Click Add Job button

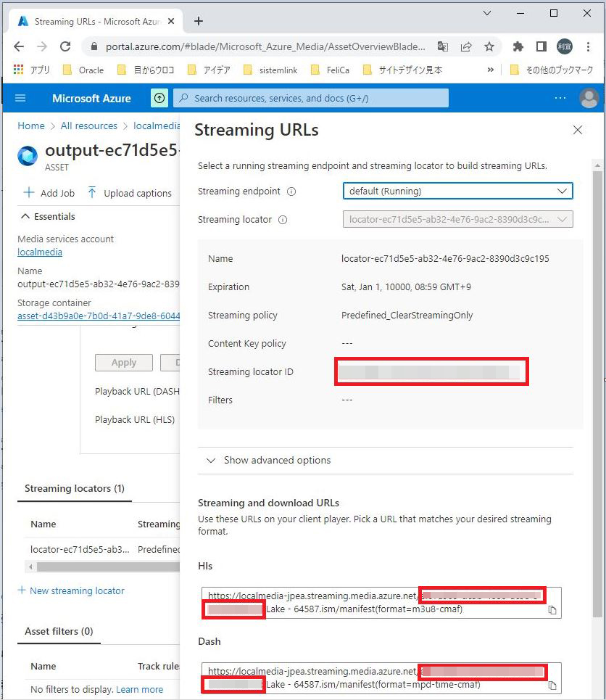pyautogui.click(x=49, y=193)
